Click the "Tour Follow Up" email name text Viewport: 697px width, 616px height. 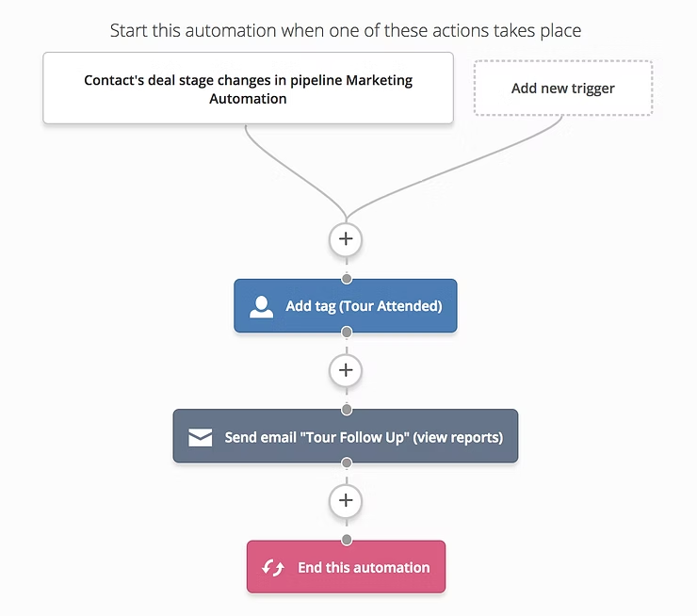click(x=355, y=437)
